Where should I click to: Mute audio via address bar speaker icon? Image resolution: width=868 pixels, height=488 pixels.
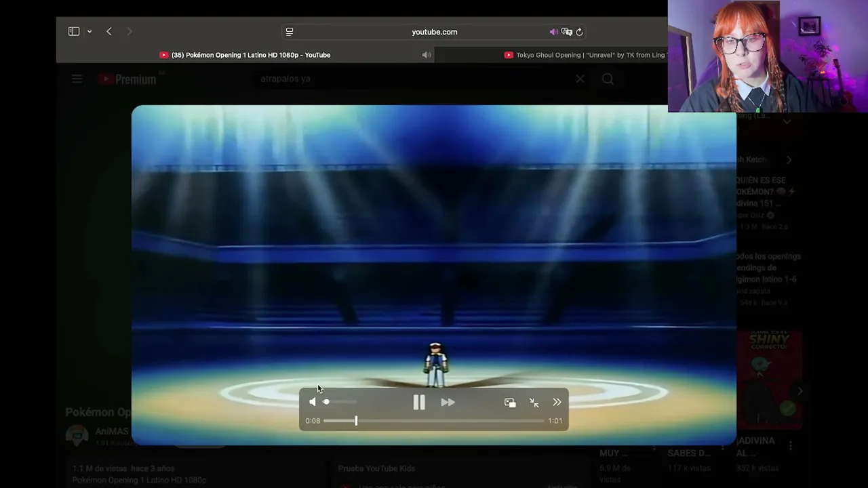point(553,32)
